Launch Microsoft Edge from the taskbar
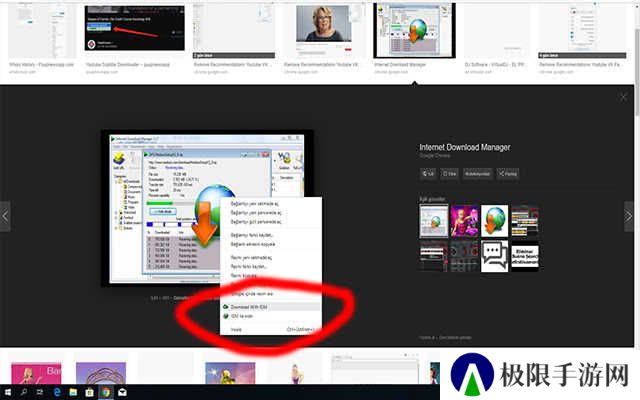The height and width of the screenshot is (400, 640). (57, 392)
